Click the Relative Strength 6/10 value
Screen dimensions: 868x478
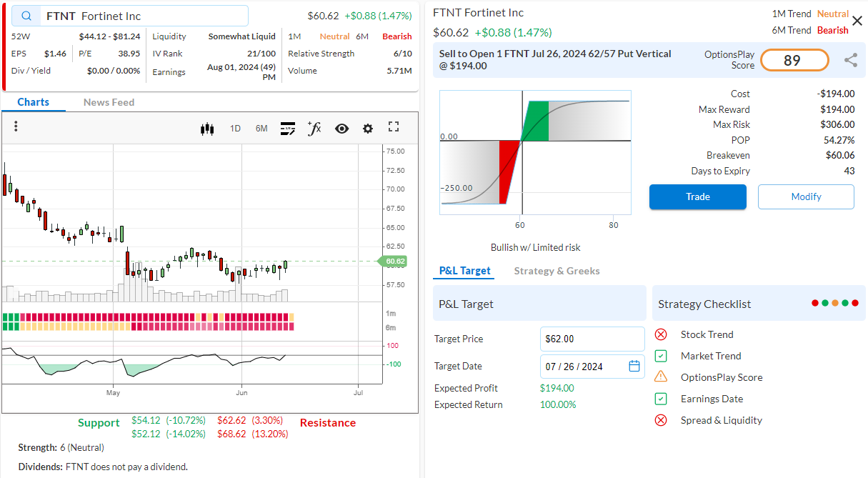pyautogui.click(x=402, y=54)
